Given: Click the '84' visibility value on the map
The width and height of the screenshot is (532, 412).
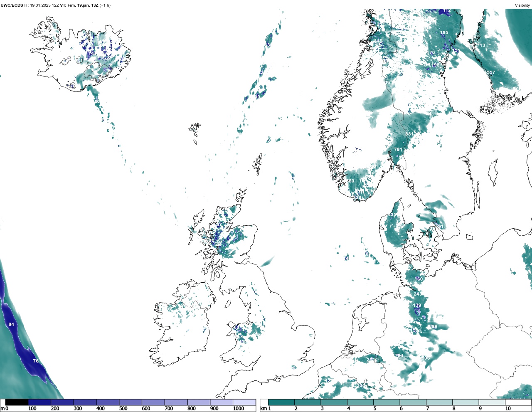Looking at the screenshot, I should [x=11, y=324].
